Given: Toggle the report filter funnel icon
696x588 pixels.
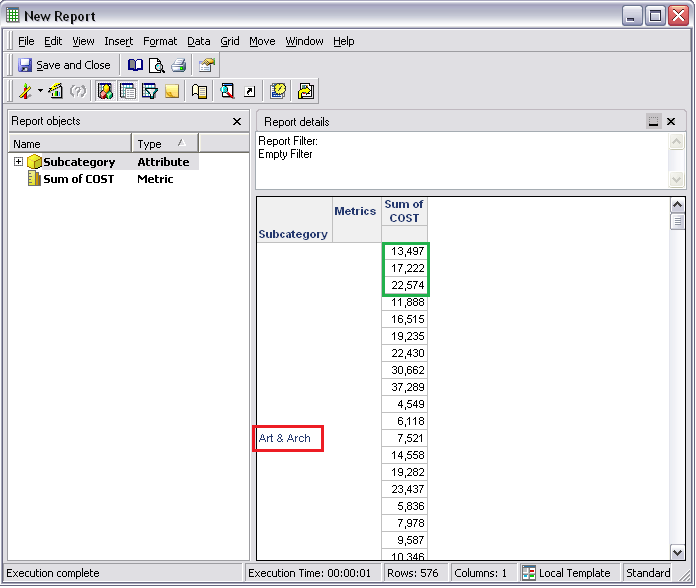Looking at the screenshot, I should click(x=150, y=91).
